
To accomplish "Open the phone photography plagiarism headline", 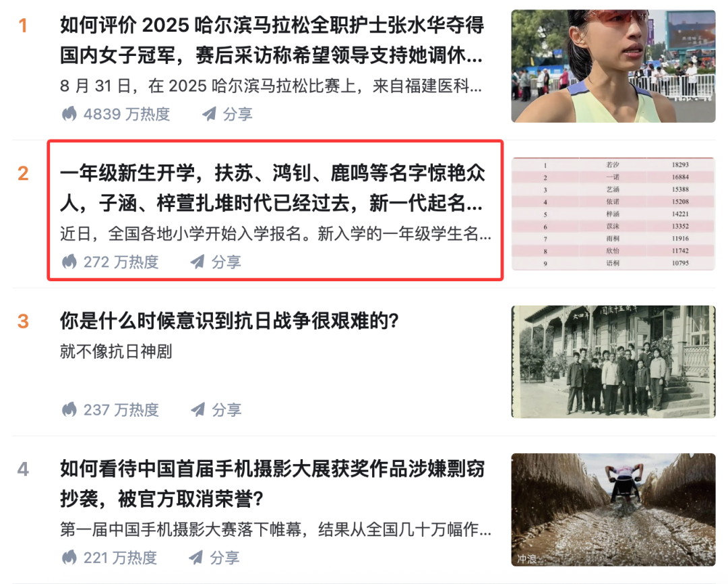I will 272,484.
